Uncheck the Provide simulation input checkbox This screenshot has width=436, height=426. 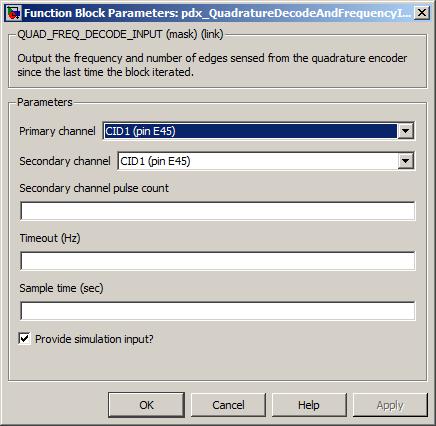point(24,339)
